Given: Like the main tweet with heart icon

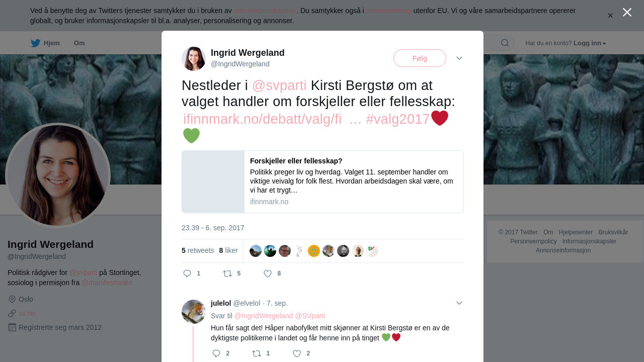Looking at the screenshot, I should pyautogui.click(x=268, y=274).
